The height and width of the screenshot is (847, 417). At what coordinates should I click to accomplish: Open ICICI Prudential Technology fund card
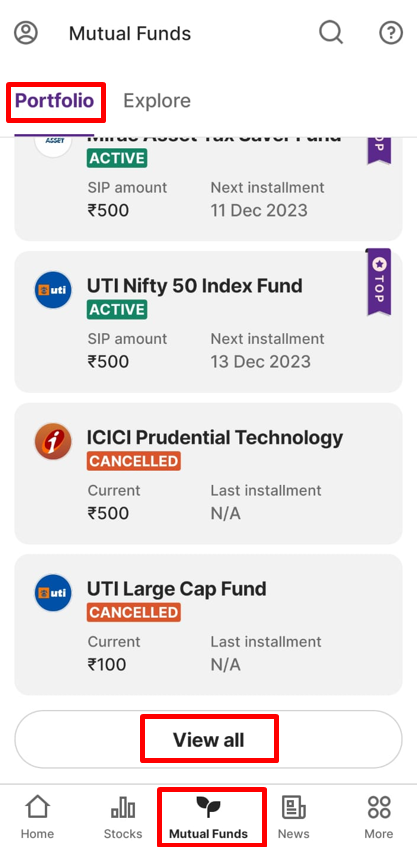208,473
